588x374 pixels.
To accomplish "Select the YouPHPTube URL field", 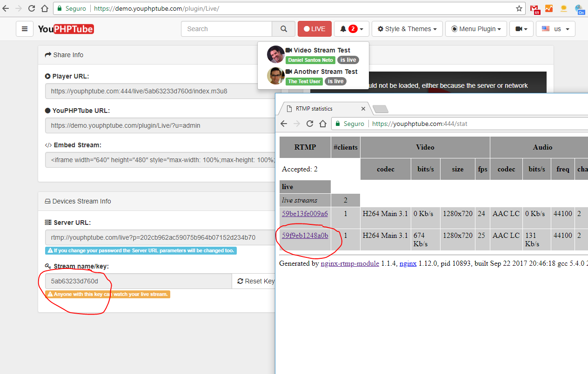I will pos(160,125).
